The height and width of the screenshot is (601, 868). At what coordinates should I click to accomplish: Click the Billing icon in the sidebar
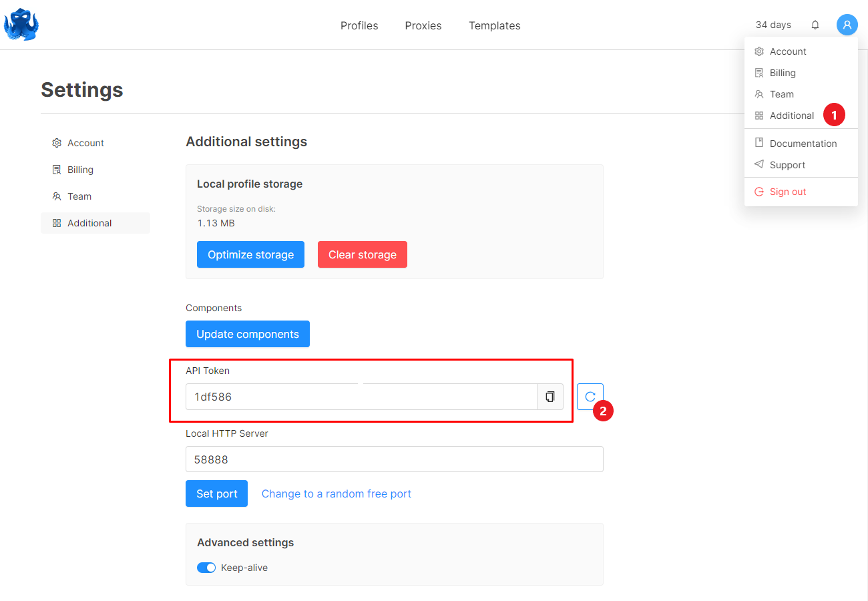[56, 169]
